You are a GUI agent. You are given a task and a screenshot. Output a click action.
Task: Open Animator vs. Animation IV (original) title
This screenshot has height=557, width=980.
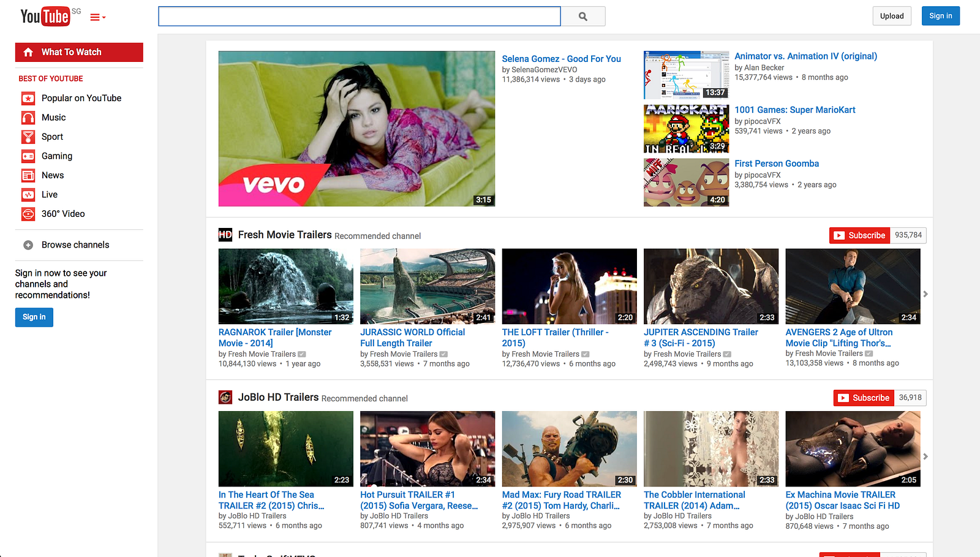pyautogui.click(x=806, y=56)
